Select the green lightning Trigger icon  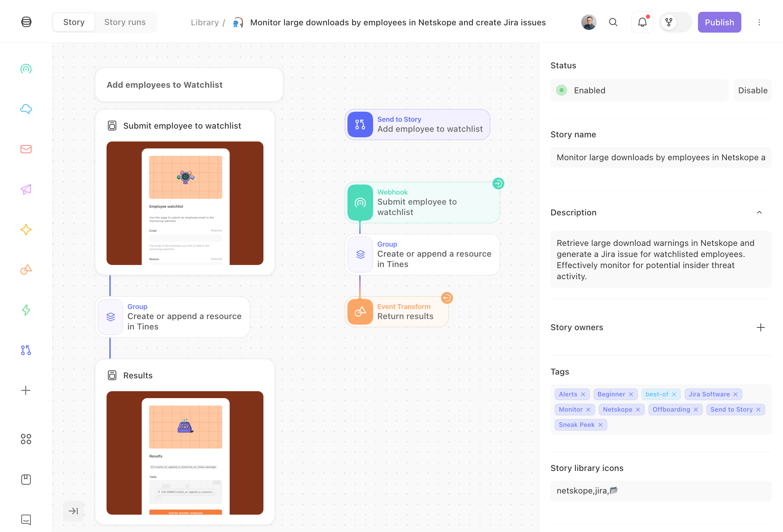(26, 310)
